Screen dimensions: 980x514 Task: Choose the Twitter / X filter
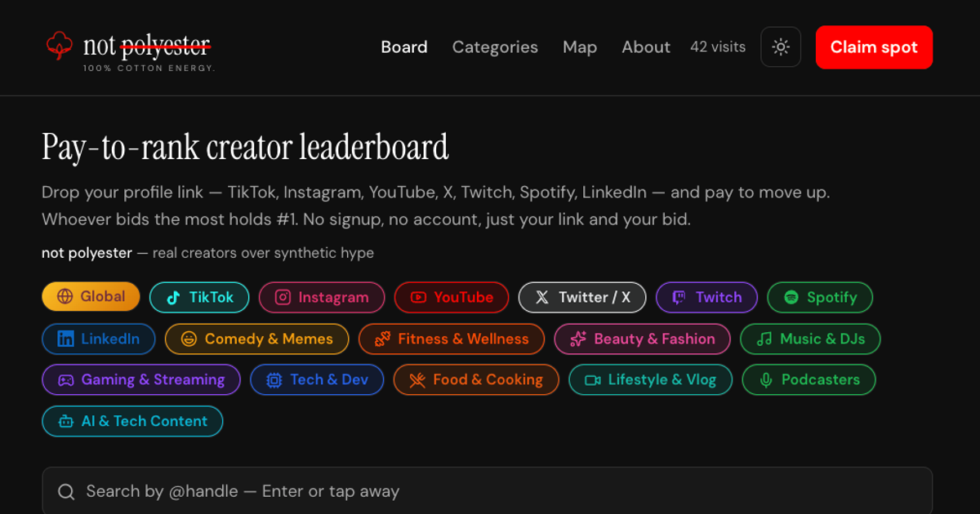[x=582, y=297]
